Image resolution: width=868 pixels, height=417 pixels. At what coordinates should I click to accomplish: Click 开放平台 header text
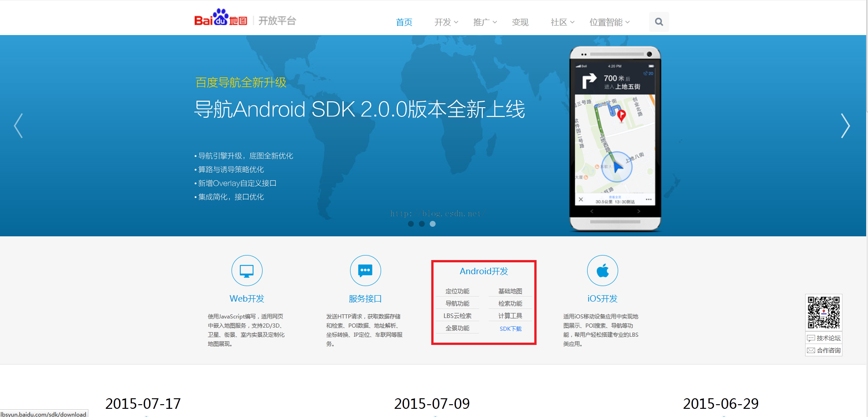[277, 21]
